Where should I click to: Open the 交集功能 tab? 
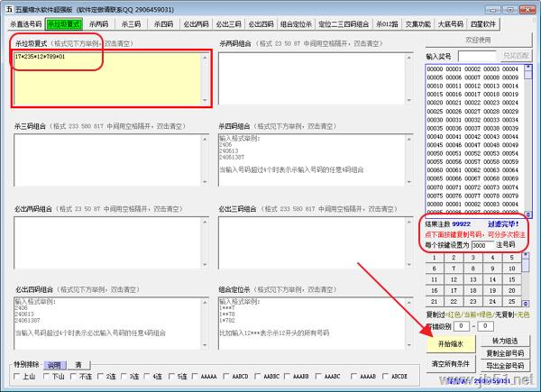coord(417,23)
